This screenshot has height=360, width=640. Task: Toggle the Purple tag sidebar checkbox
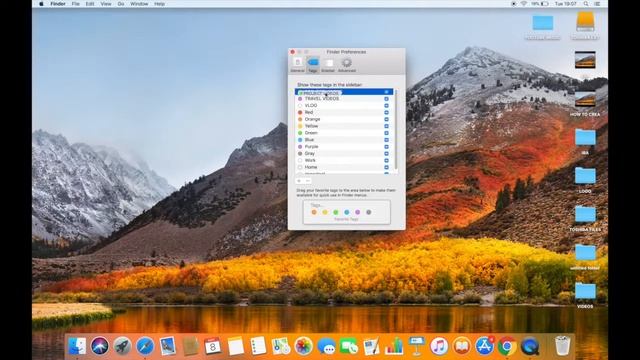pyautogui.click(x=386, y=147)
